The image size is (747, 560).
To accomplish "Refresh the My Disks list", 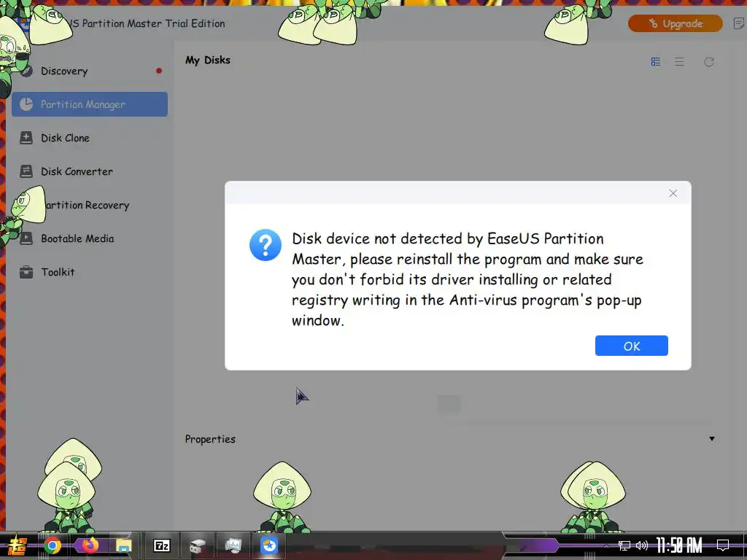I will pos(709,62).
